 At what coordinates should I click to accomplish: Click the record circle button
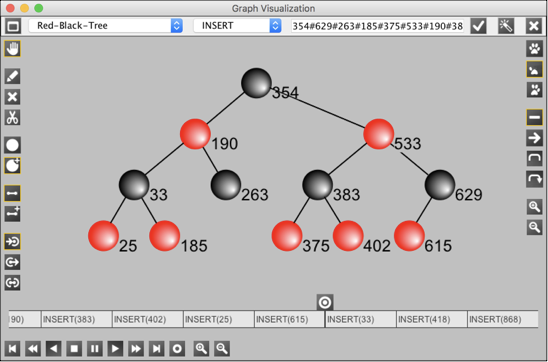pos(177,348)
